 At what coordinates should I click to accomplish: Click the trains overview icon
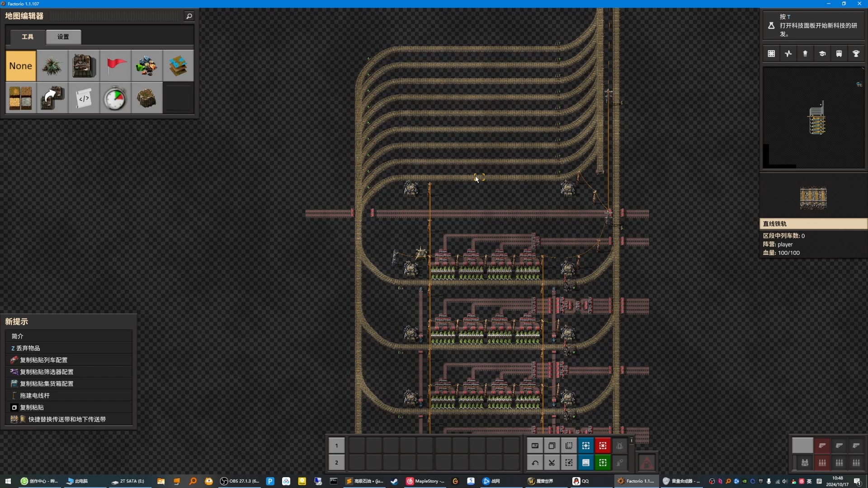[839, 54]
